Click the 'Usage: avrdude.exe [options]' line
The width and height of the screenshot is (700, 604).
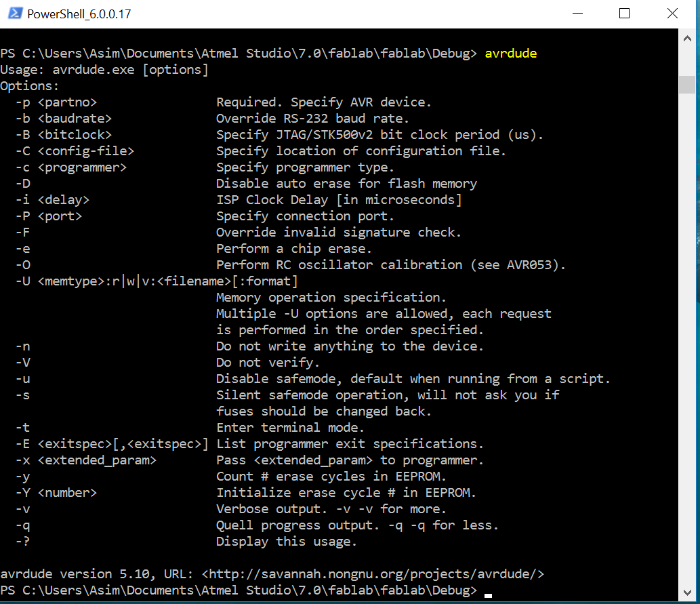(x=104, y=70)
